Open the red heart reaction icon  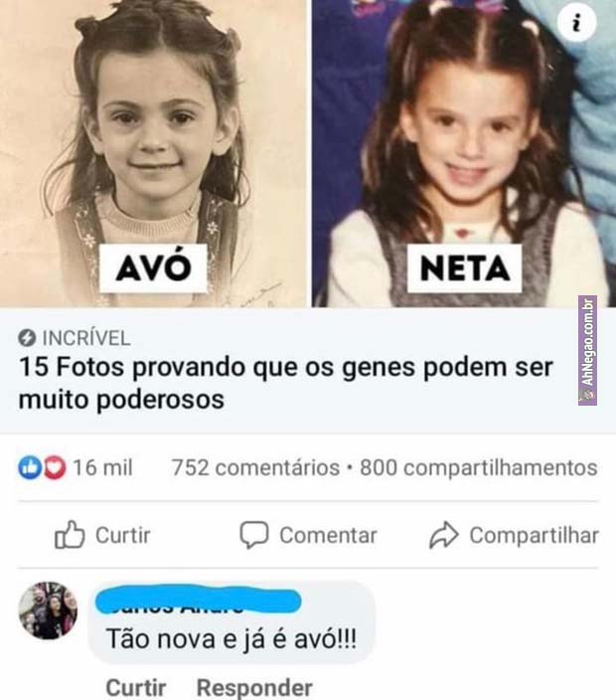(x=55, y=467)
